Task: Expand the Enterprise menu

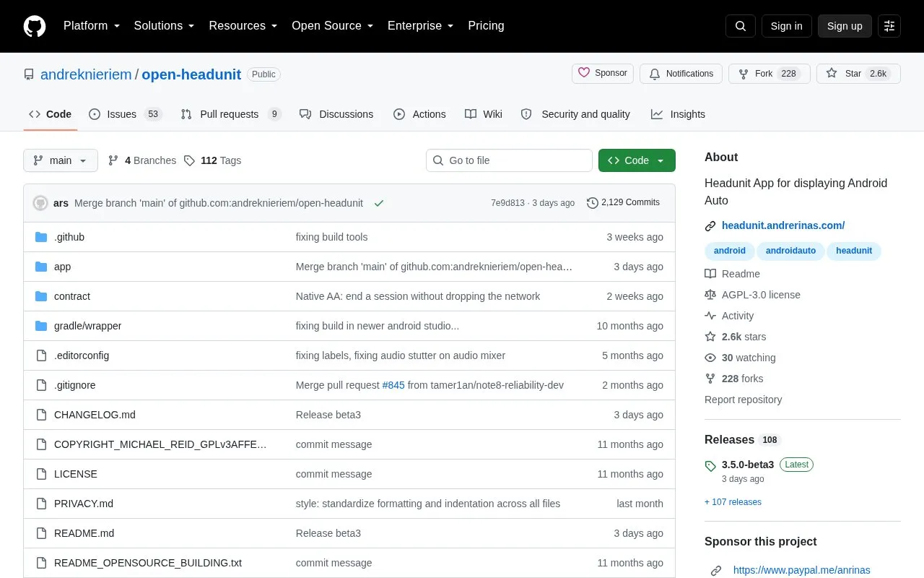Action: point(421,26)
